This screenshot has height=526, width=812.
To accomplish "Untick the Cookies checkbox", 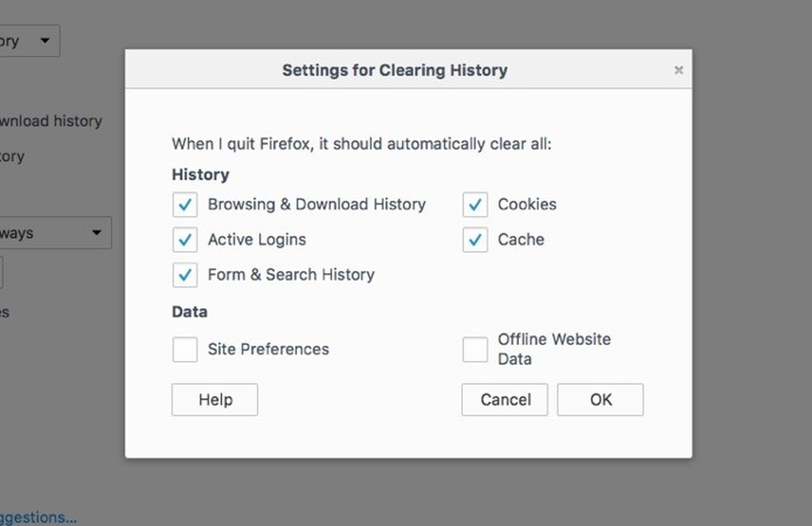I will click(x=475, y=205).
